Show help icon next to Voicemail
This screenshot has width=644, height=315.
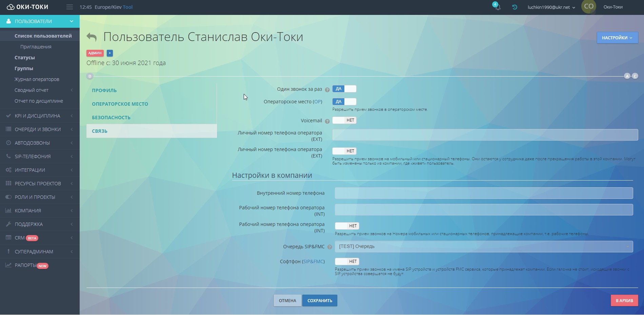327,121
